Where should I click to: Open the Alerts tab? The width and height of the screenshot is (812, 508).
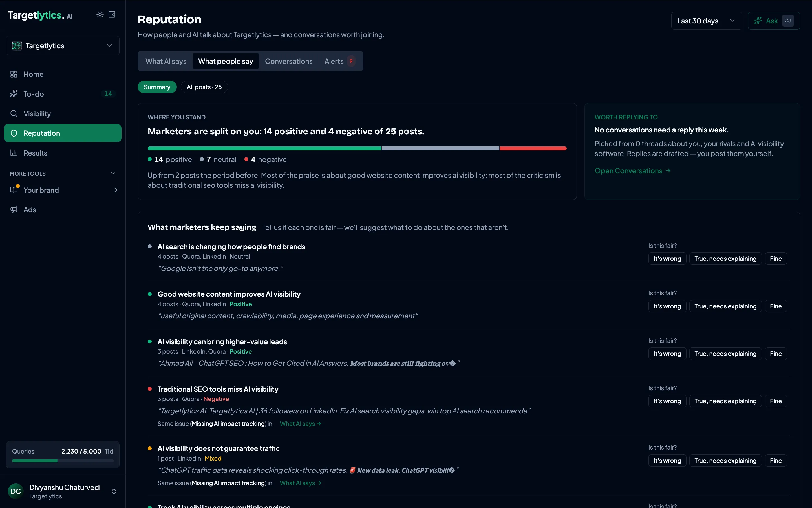coord(339,61)
